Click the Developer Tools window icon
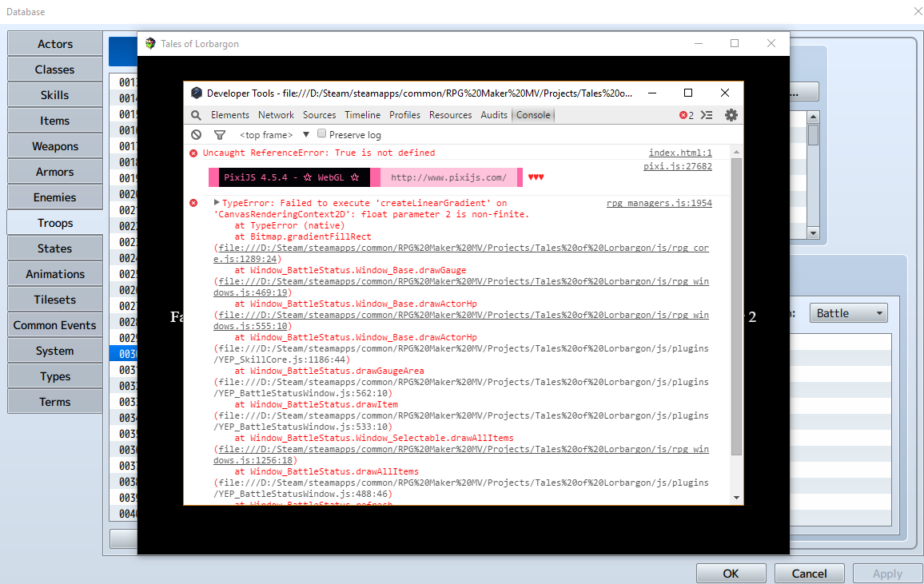 coord(197,93)
